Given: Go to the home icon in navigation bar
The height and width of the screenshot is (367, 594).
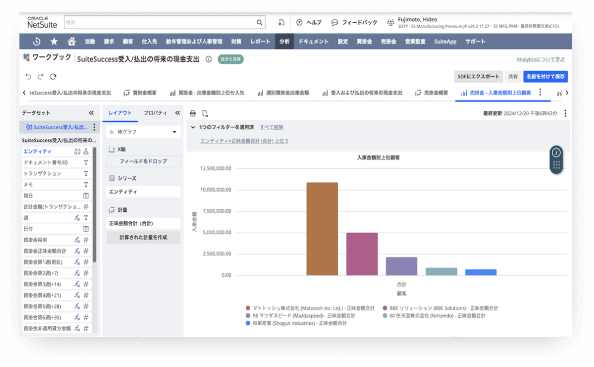Looking at the screenshot, I should pos(72,41).
